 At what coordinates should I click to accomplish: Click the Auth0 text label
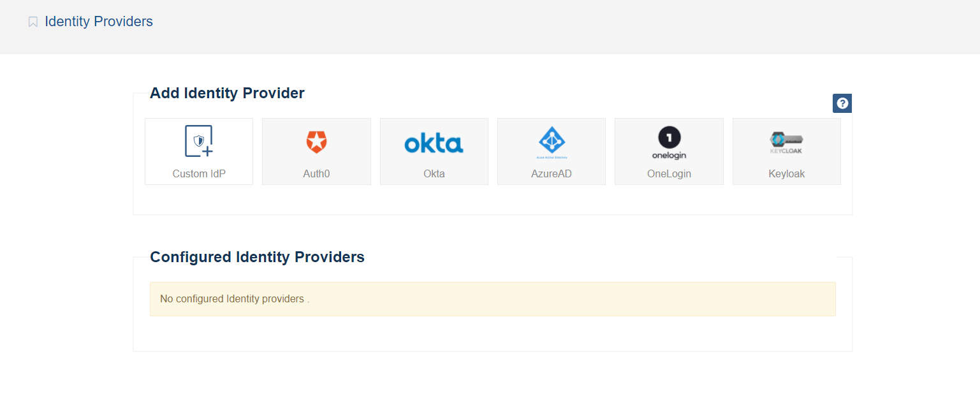click(x=316, y=173)
